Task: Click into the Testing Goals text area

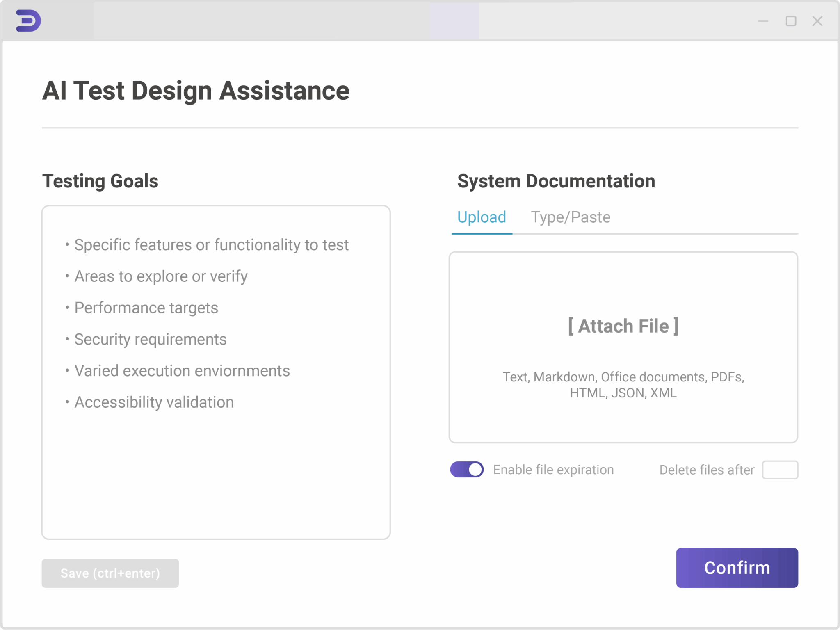Action: [x=216, y=372]
